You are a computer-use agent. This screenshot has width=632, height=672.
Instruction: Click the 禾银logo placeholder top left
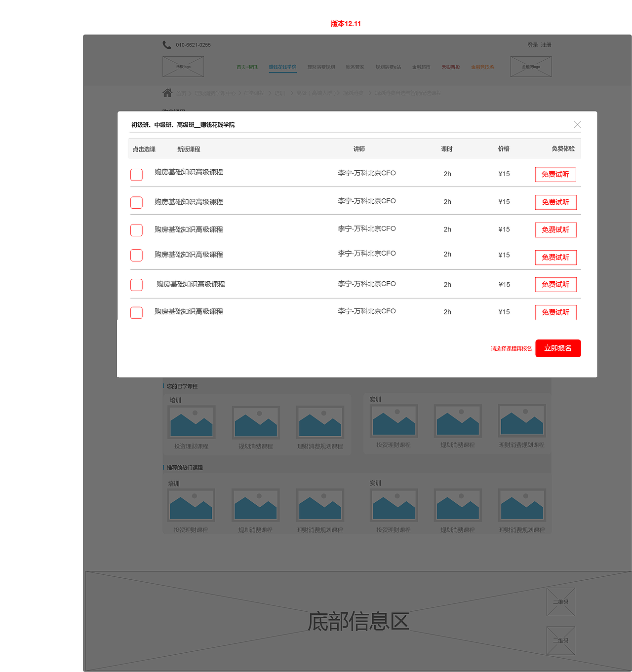pyautogui.click(x=183, y=66)
